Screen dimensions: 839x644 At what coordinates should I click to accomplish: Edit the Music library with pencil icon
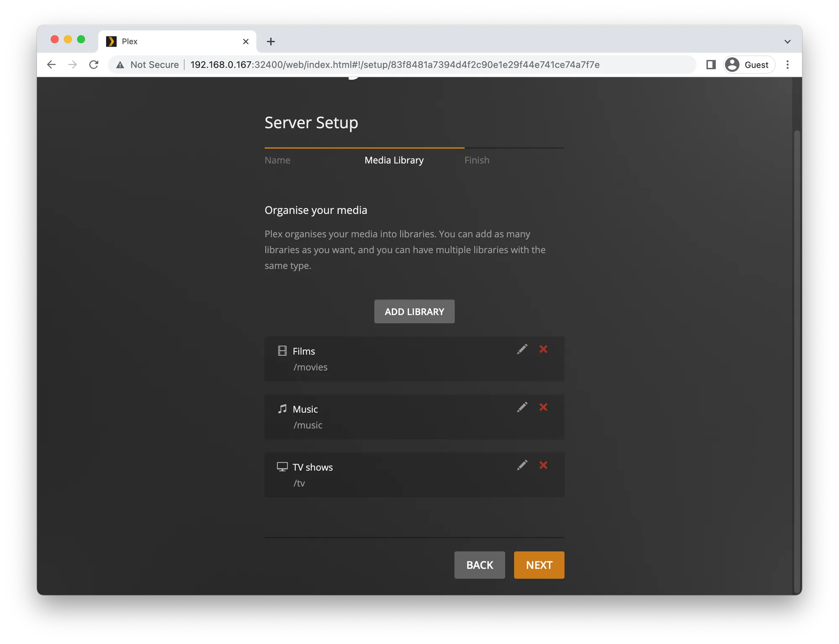point(522,407)
